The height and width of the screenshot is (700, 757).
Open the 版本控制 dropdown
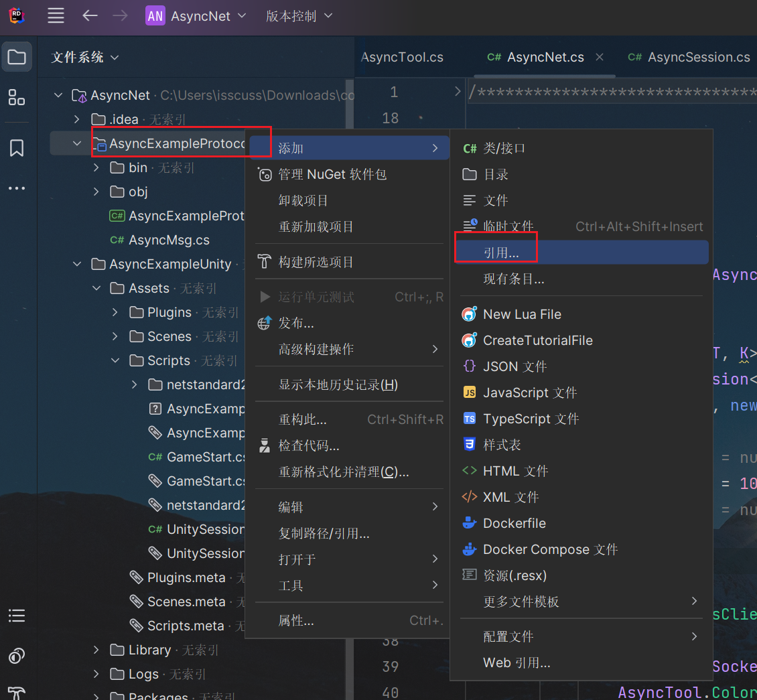point(299,16)
